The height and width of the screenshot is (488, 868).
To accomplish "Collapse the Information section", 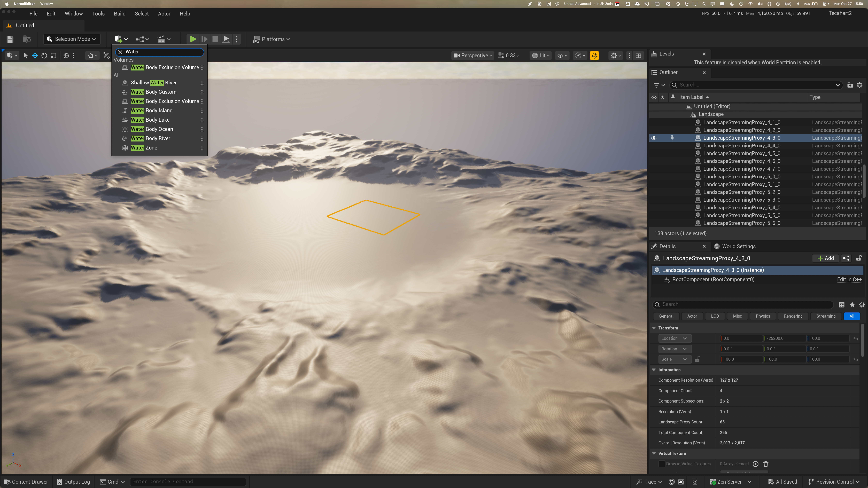I will point(654,370).
